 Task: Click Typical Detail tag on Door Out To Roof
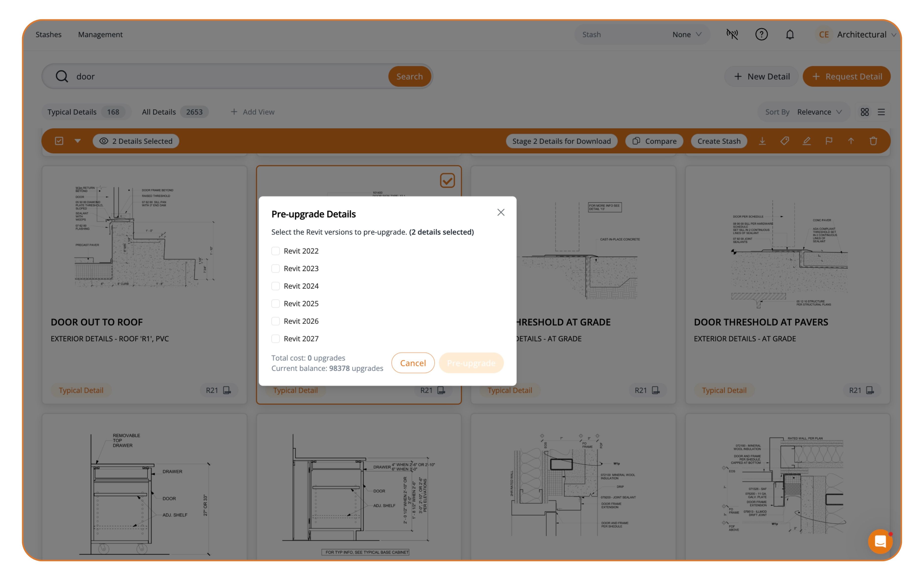coord(81,390)
